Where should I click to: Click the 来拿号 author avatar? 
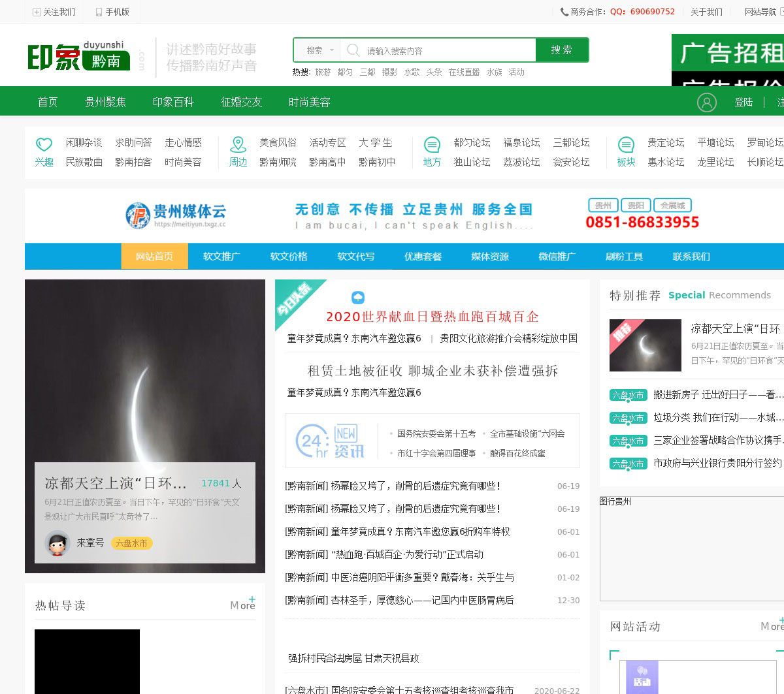pyautogui.click(x=57, y=543)
